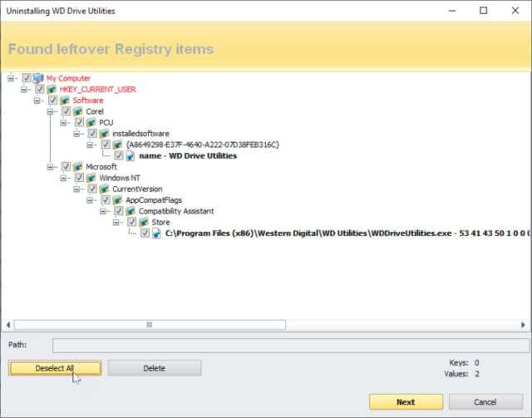532x418 pixels.
Task: Collapse the Compatibility Assistant node
Action: [x=103, y=211]
